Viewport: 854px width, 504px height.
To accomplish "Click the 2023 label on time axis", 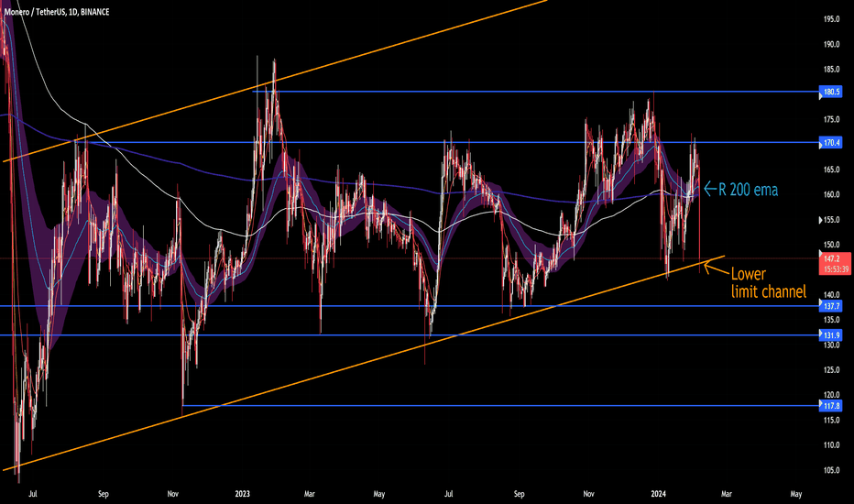I will (243, 494).
